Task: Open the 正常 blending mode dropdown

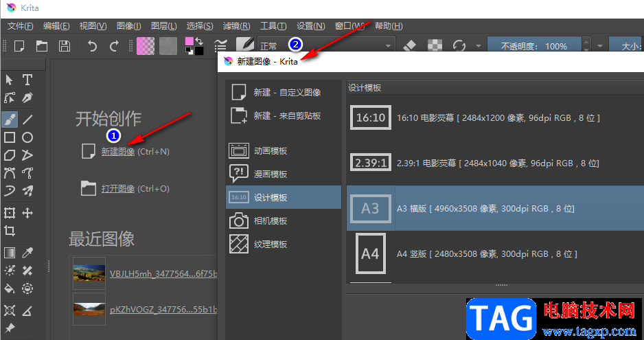Action: pos(327,45)
